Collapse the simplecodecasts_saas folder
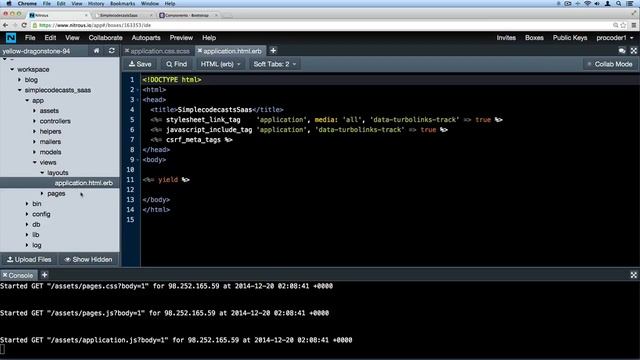The width and height of the screenshot is (640, 360). click(x=20, y=90)
